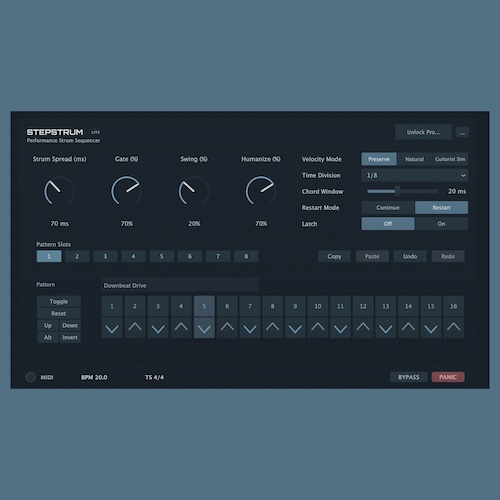Reset the pattern
Screen dimensions: 500x500
tap(59, 313)
